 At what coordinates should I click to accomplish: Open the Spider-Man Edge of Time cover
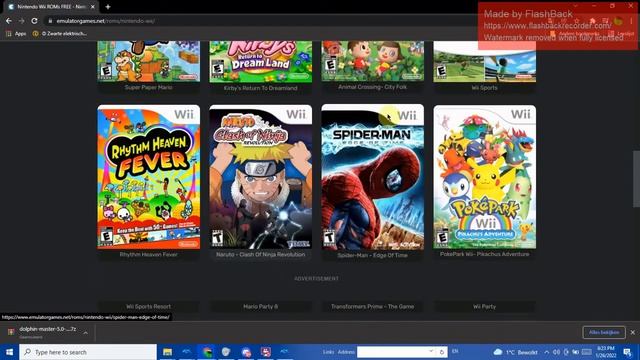pyautogui.click(x=372, y=177)
